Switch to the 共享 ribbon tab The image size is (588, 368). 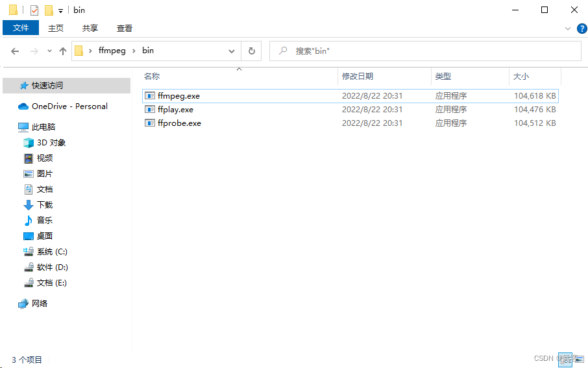pyautogui.click(x=90, y=28)
